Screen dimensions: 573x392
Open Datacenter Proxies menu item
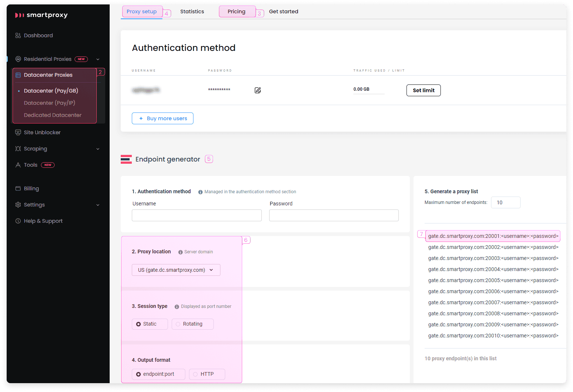(48, 75)
